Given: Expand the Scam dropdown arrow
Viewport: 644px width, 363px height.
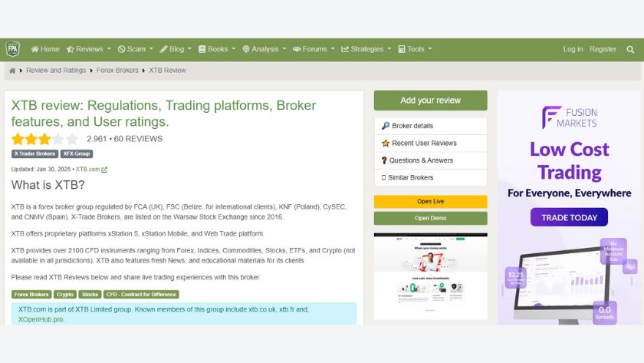Looking at the screenshot, I should pos(151,49).
